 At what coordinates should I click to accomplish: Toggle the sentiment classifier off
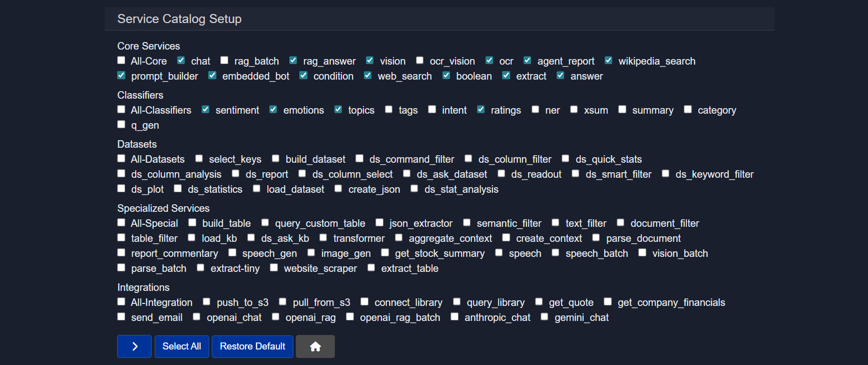[206, 110]
